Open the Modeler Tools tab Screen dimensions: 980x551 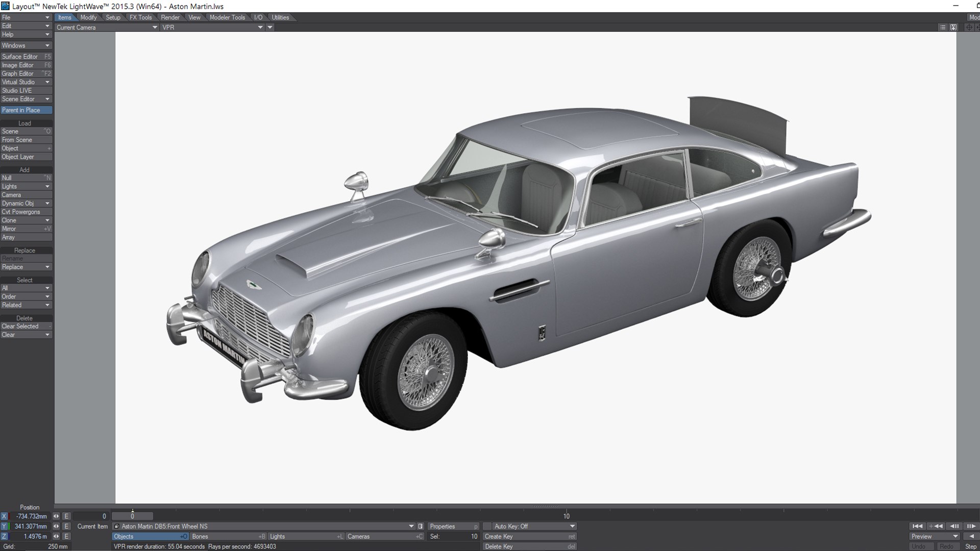227,17
